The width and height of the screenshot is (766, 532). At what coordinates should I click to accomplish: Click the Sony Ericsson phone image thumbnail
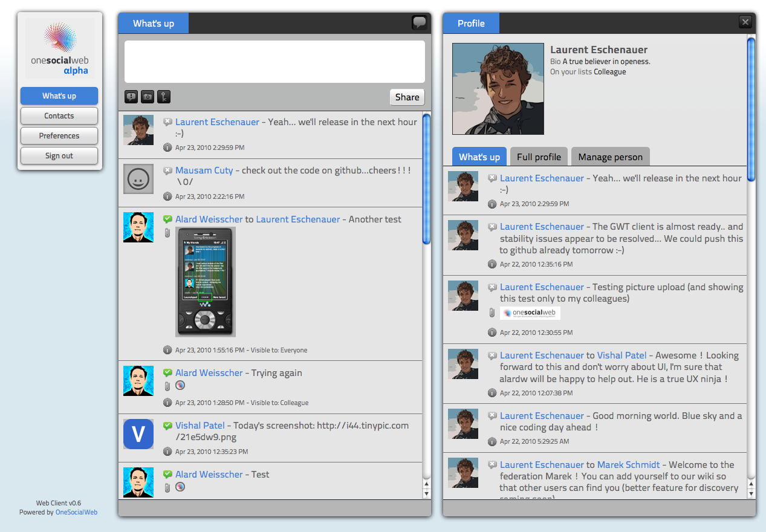[205, 282]
